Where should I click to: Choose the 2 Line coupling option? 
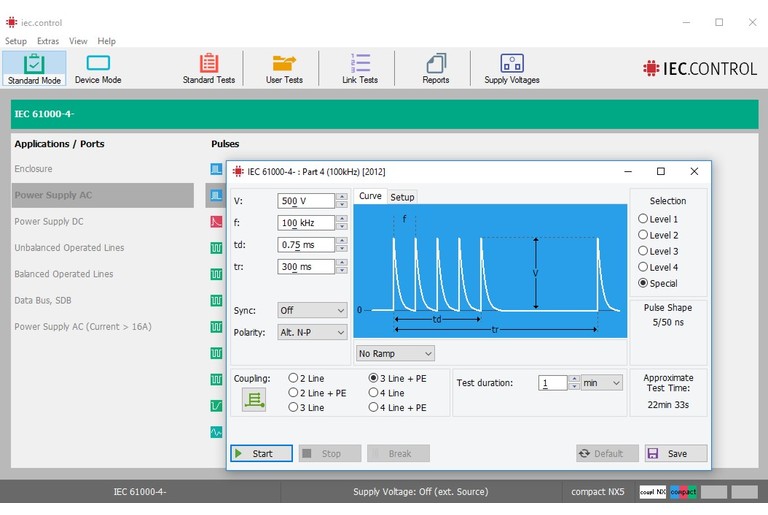click(x=293, y=378)
